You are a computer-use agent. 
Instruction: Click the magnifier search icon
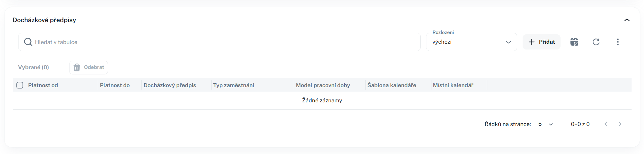coord(28,42)
